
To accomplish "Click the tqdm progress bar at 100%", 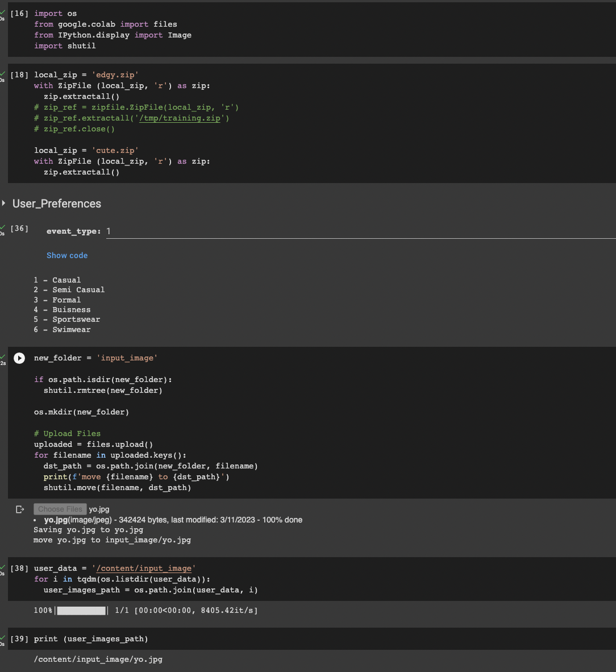I will click(81, 610).
